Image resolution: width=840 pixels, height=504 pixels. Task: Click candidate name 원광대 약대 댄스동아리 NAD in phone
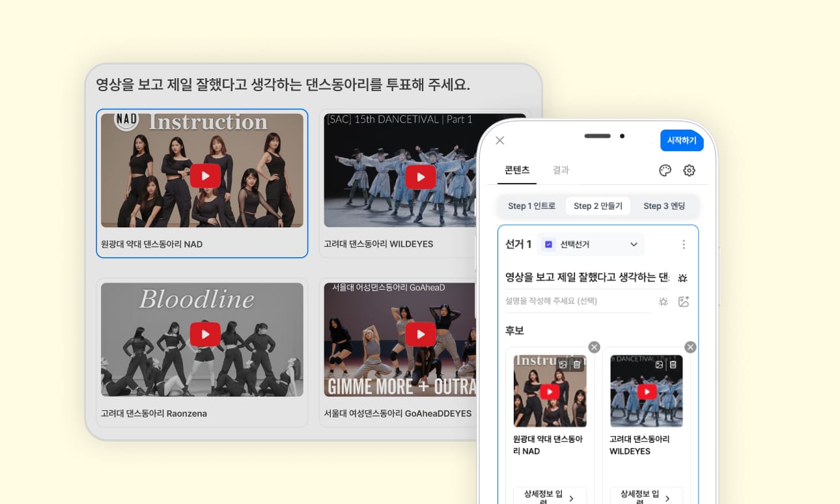(548, 445)
